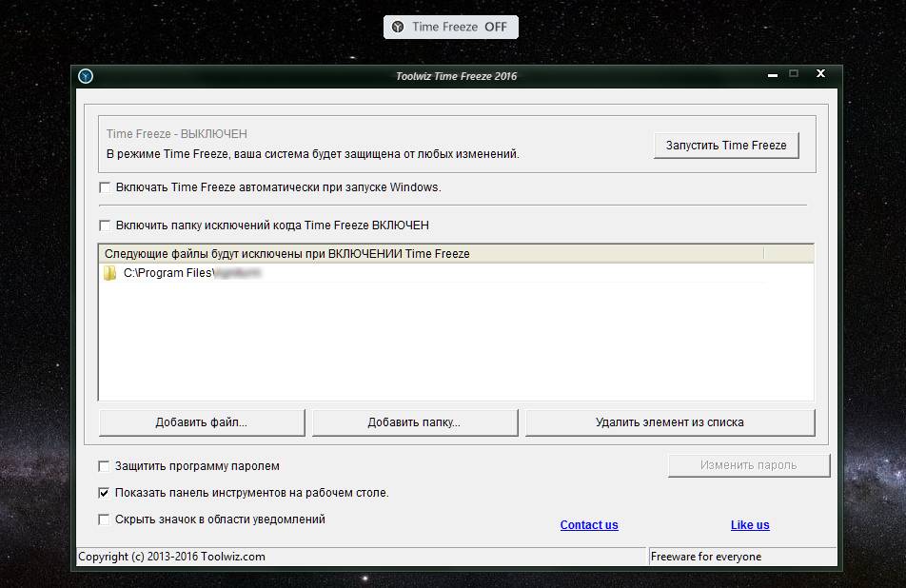Click the Toolwiz logo icon in title bar

click(x=86, y=76)
